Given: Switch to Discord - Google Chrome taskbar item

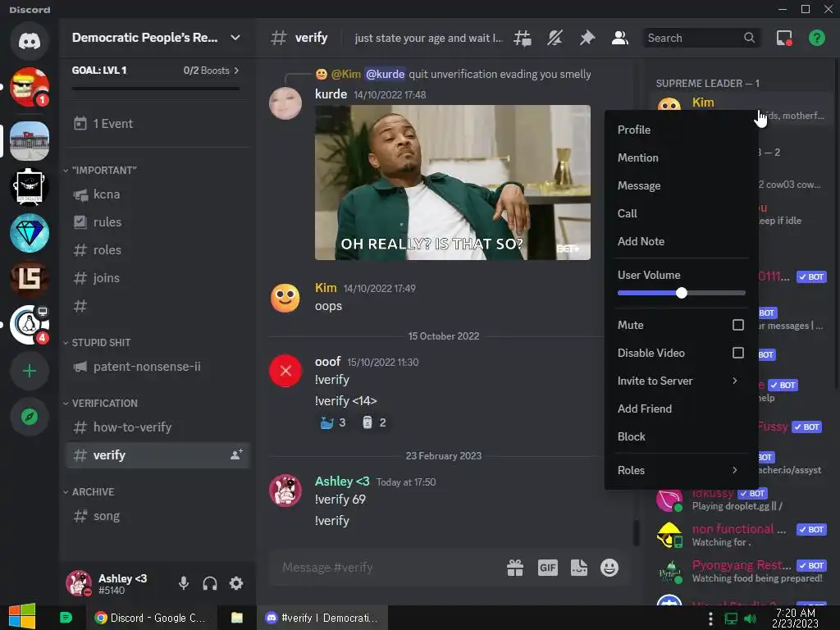Looking at the screenshot, I should coord(151,618).
